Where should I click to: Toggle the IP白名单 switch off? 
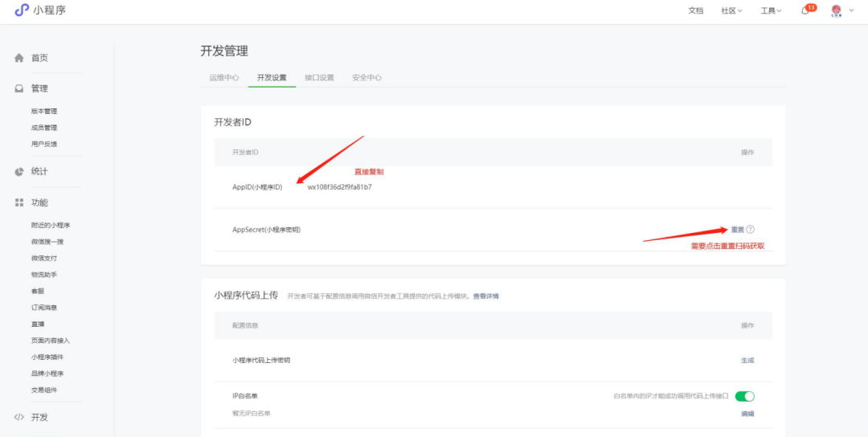point(744,396)
